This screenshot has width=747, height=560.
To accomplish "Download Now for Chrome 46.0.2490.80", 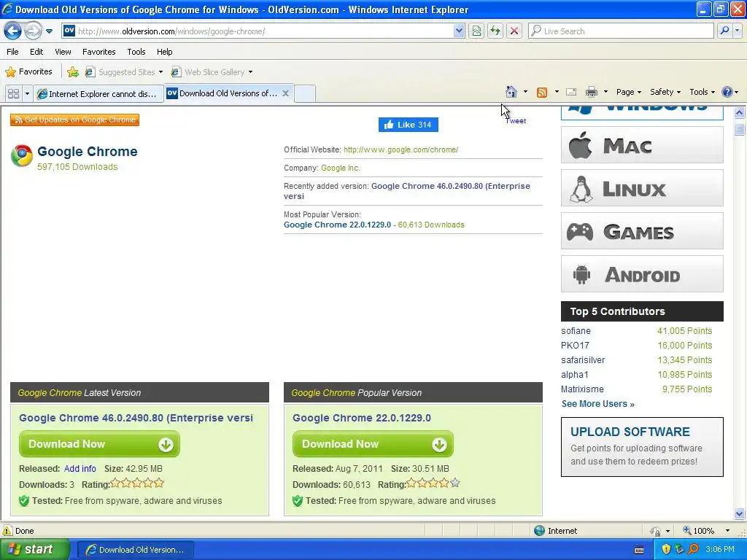I will coord(99,444).
